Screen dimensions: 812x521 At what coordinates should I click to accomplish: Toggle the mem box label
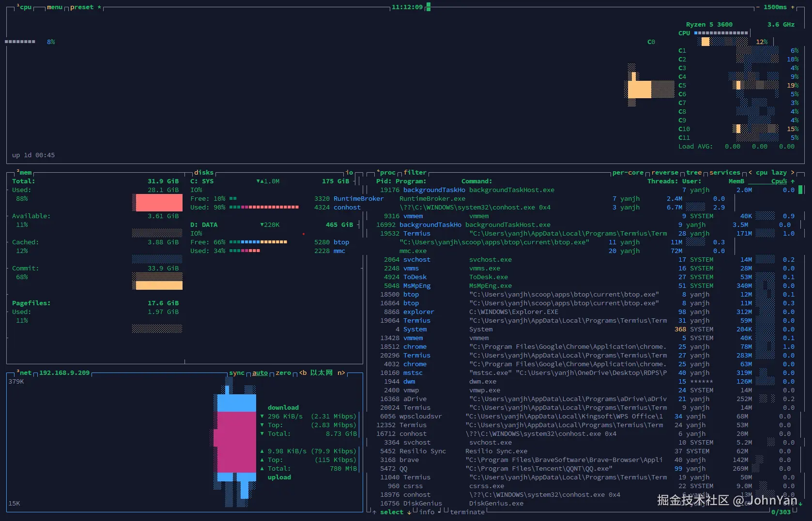[x=24, y=173]
